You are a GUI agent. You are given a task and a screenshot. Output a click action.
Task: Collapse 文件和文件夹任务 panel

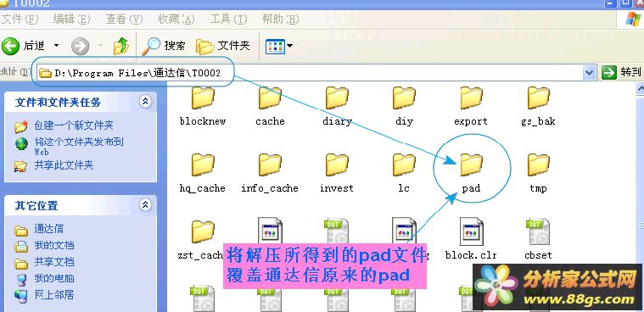[x=145, y=102]
